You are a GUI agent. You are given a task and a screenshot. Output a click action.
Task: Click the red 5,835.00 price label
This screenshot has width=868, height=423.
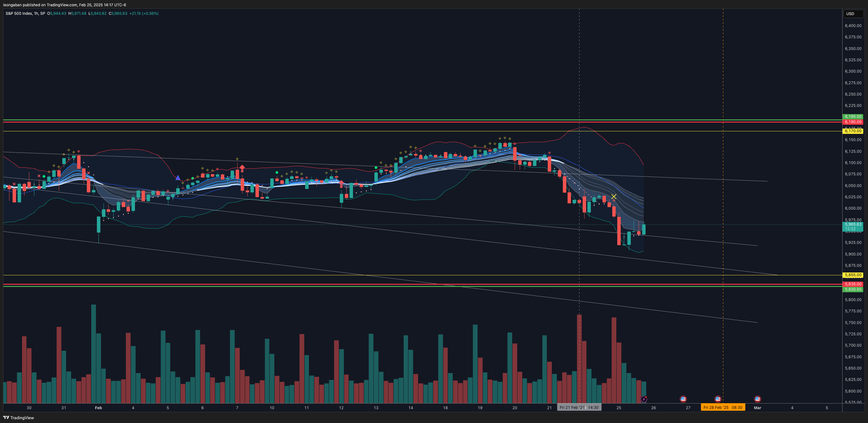point(853,284)
